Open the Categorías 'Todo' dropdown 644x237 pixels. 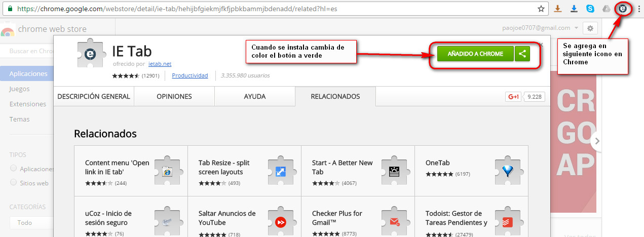(x=31, y=223)
